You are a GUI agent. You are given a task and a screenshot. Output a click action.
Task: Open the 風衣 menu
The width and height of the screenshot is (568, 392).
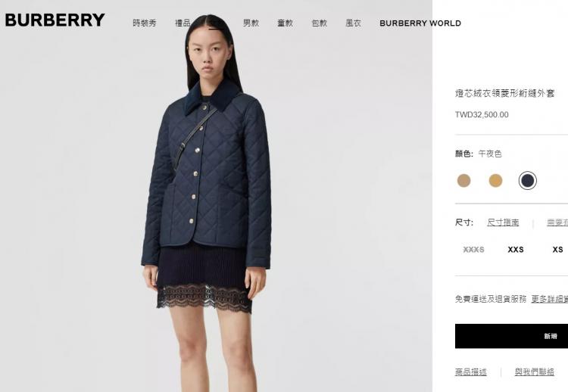pos(353,23)
